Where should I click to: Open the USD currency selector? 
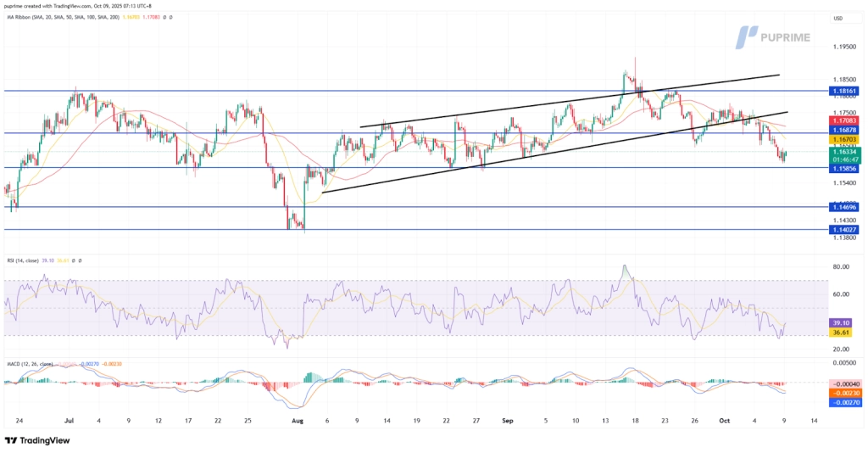pyautogui.click(x=838, y=18)
